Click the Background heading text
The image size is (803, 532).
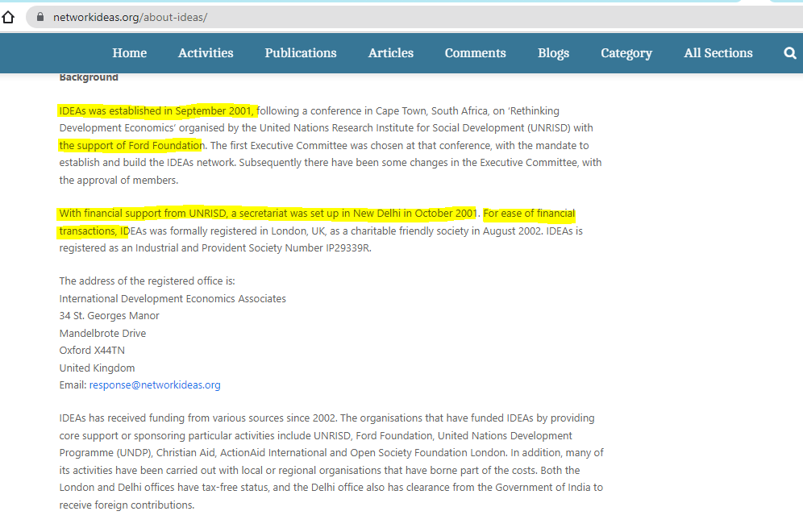click(x=89, y=77)
